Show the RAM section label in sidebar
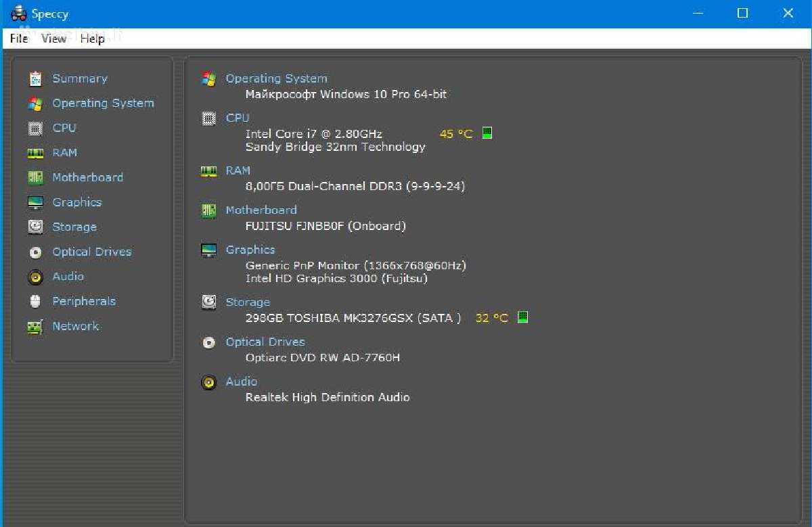 pos(65,153)
